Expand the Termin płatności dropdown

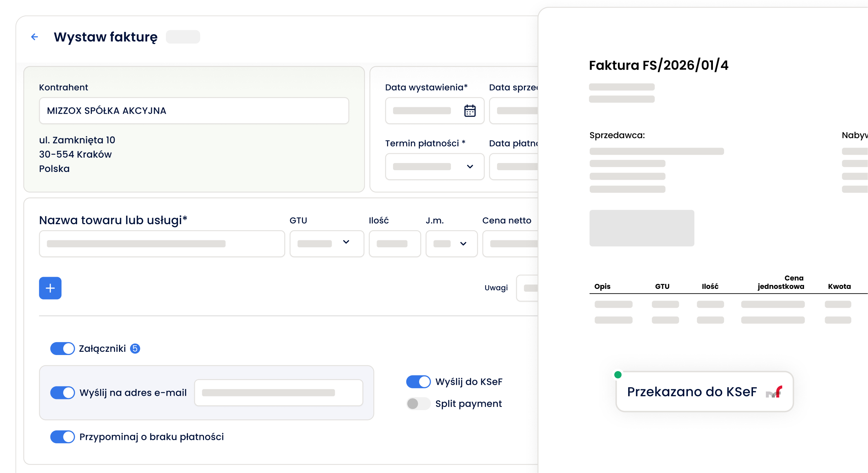coord(435,167)
